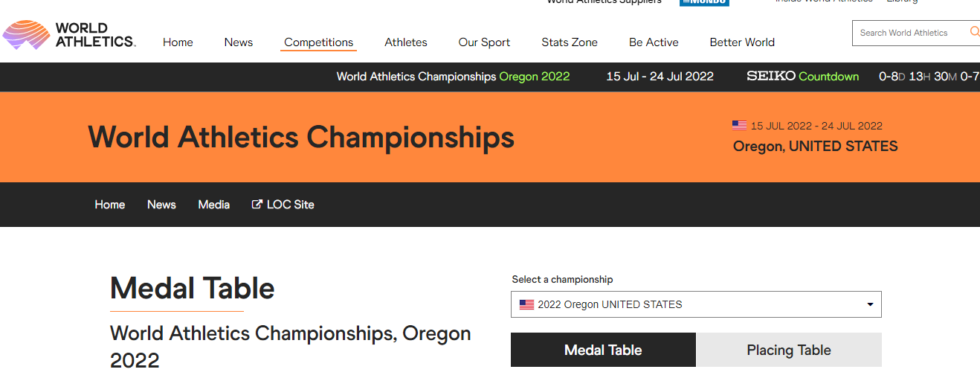Image resolution: width=980 pixels, height=378 pixels.
Task: Click the Mondo supplier logo
Action: click(704, 2)
